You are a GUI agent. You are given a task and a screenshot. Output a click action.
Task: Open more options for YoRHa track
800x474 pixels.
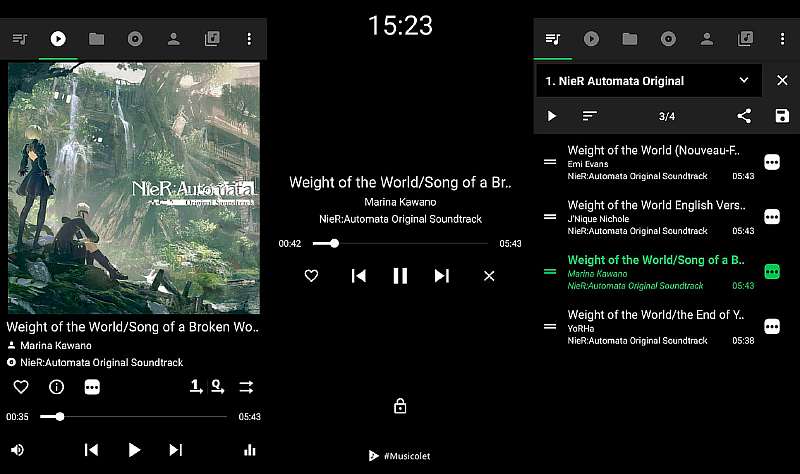(771, 326)
